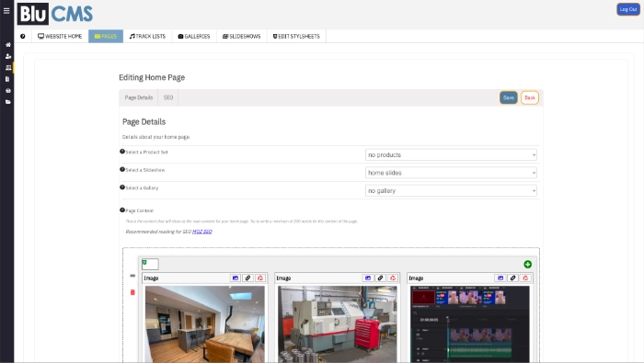Click the Image label of the kitchen block

click(151, 278)
